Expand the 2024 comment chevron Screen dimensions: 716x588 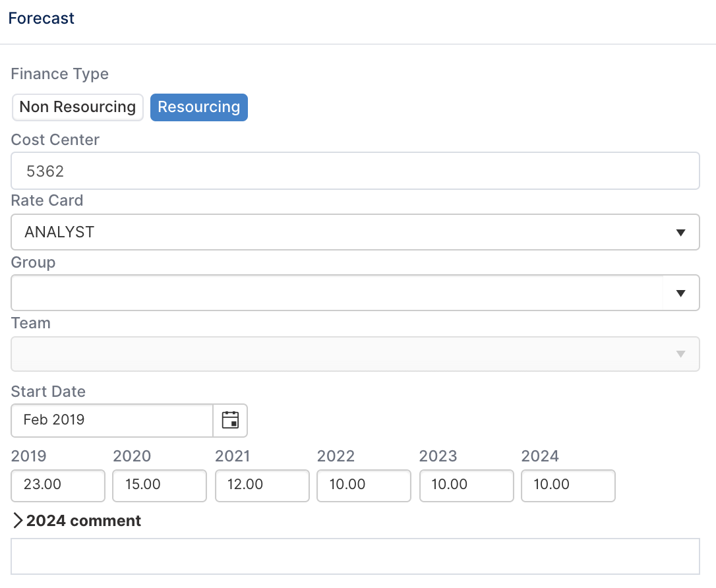coord(17,521)
